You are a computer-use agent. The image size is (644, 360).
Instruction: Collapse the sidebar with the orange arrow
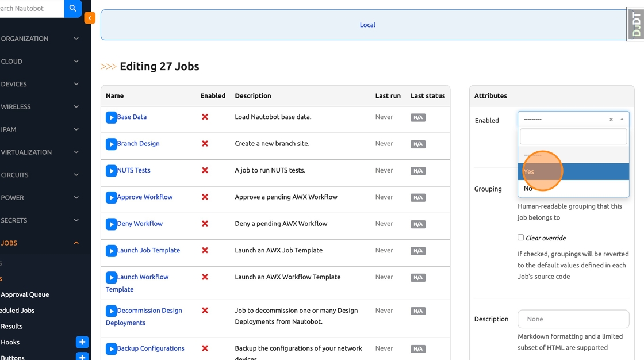[90, 18]
